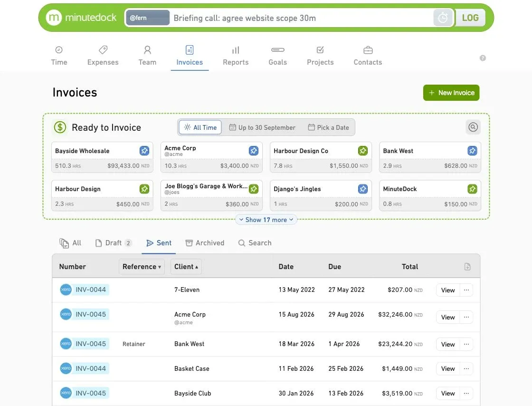Viewport: 532px width, 406px height.
Task: Click the @fern contact tag
Action: [148, 18]
